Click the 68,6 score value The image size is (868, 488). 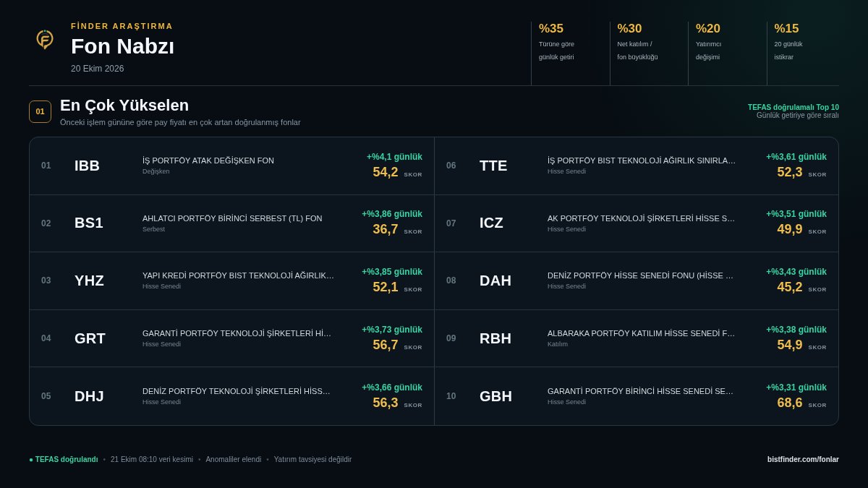click(x=790, y=403)
